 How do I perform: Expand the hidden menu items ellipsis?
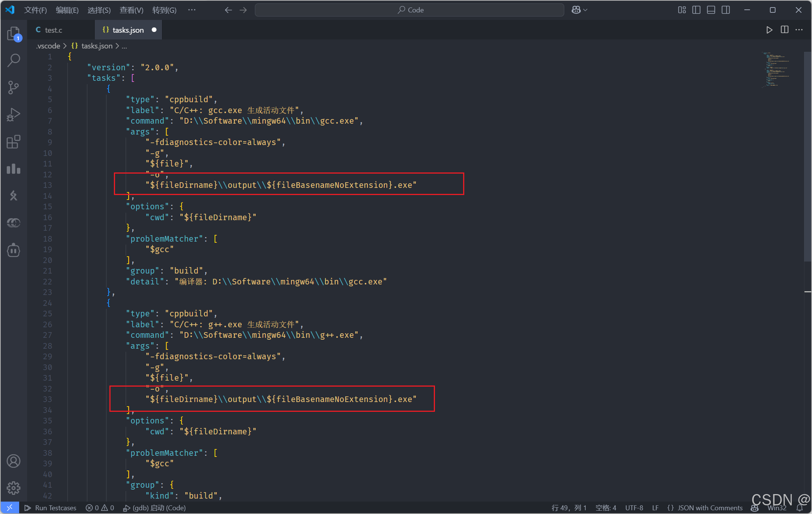coord(192,10)
